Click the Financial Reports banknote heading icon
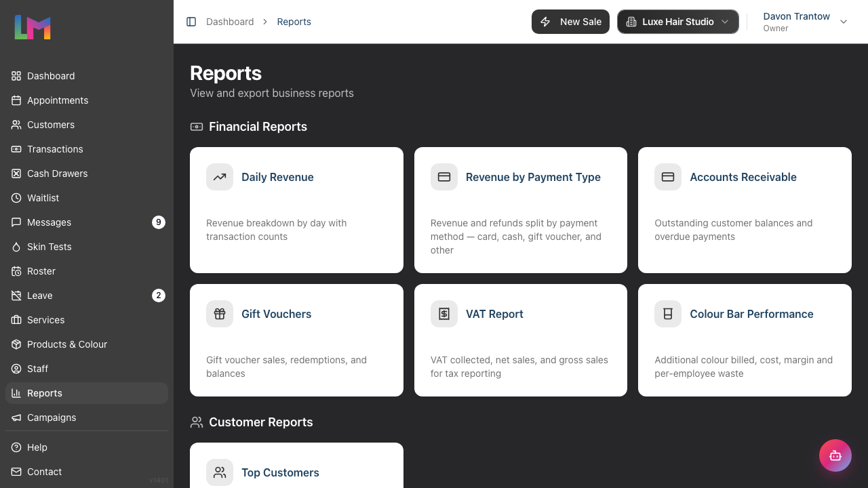The image size is (868, 488). pos(197,127)
